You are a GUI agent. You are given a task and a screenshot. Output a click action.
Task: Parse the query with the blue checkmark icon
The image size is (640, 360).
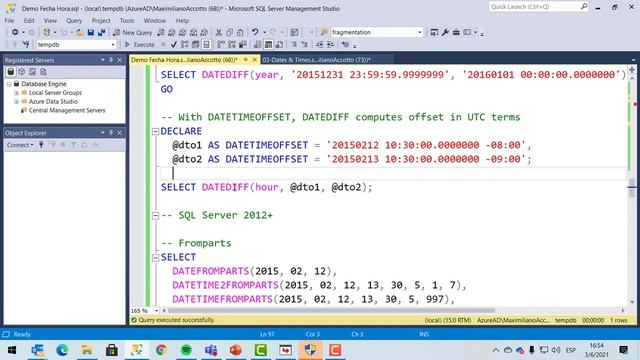pyautogui.click(x=174, y=44)
